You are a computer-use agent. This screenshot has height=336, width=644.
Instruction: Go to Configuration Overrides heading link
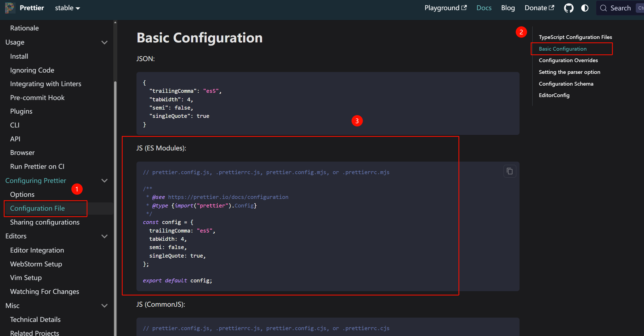(568, 60)
